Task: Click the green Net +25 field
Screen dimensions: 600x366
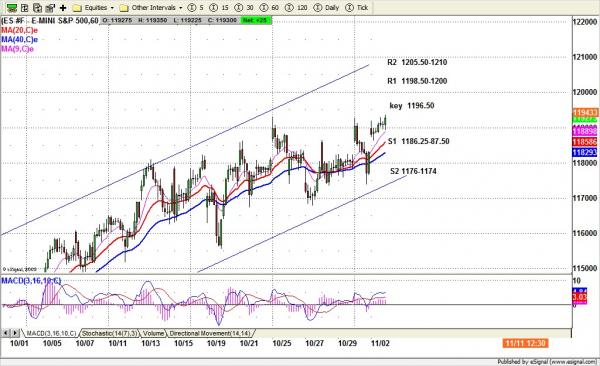Action: pos(256,20)
